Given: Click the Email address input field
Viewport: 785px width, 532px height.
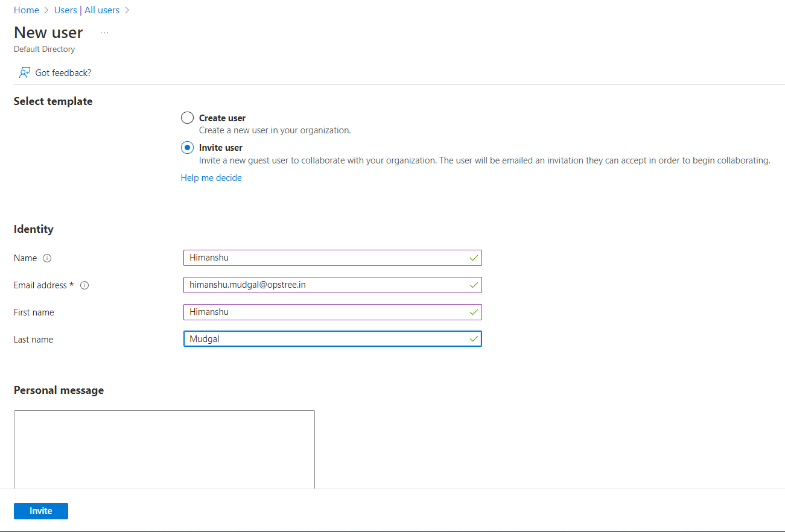Looking at the screenshot, I should tap(332, 285).
